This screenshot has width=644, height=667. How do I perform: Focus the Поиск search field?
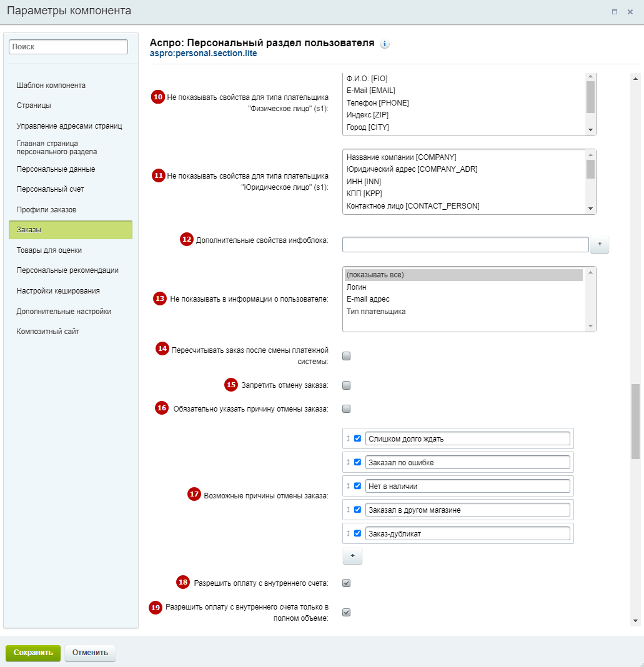tap(68, 47)
